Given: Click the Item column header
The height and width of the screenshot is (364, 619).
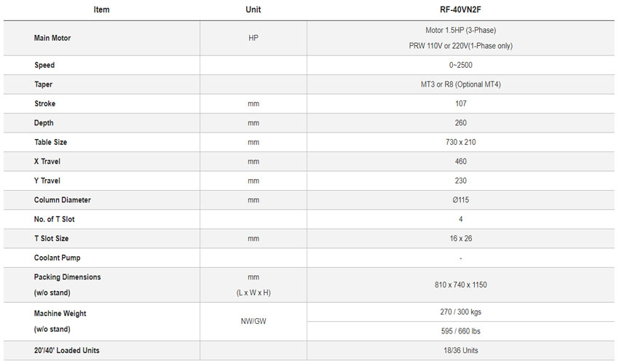Looking at the screenshot, I should click(101, 10).
